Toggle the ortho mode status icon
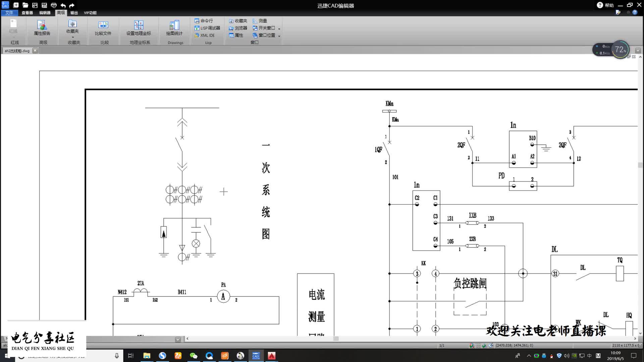The width and height of the screenshot is (644, 362). point(484,346)
